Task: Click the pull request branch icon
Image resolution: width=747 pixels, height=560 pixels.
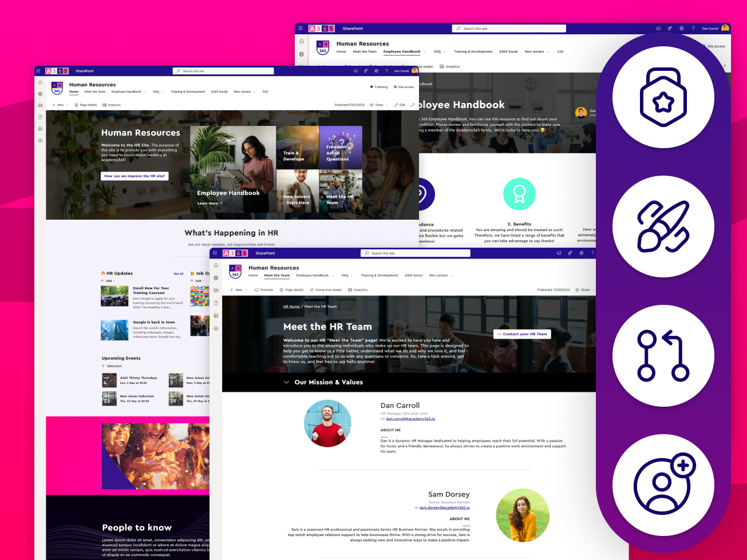Action: (663, 355)
